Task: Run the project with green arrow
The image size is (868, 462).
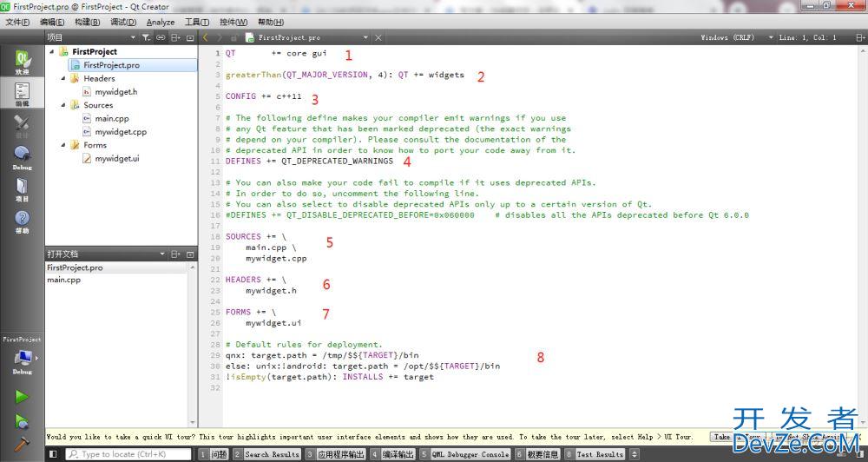Action: coord(22,397)
